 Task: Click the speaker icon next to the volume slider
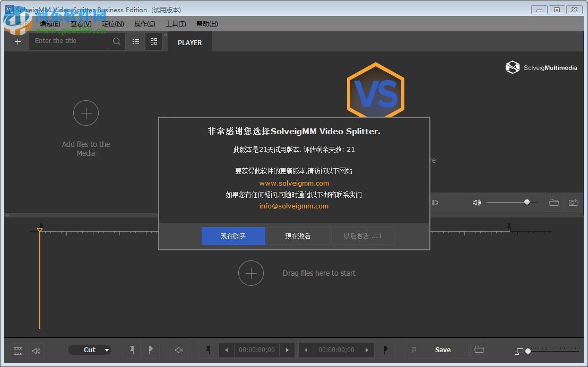point(477,202)
